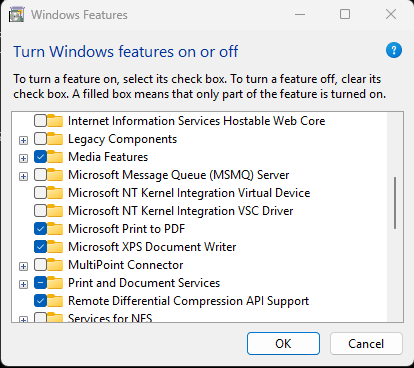Enable Internet Information Services Hostable Web Core checkbox
Screen dimensions: 414x368
40,121
